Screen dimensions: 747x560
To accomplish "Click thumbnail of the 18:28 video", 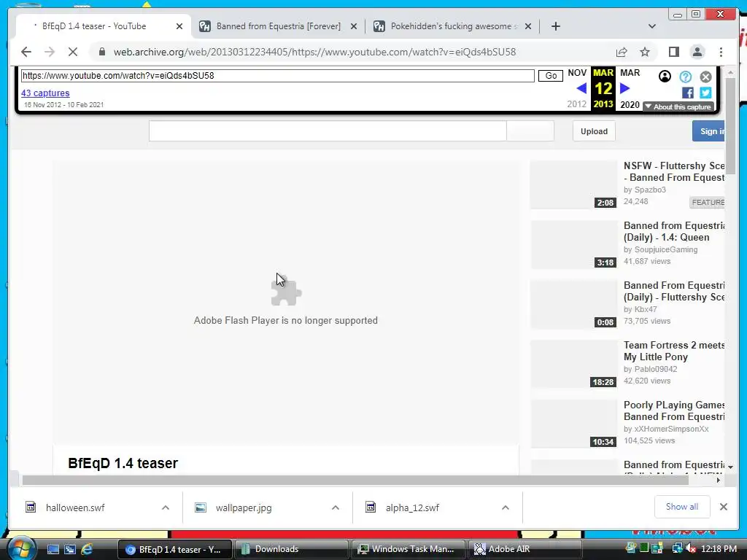I will 573,365.
